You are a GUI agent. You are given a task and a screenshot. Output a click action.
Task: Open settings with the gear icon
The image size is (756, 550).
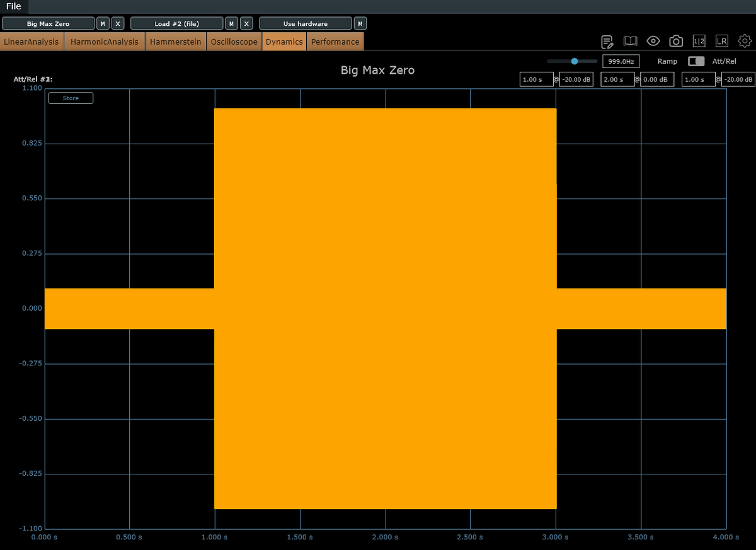point(745,41)
